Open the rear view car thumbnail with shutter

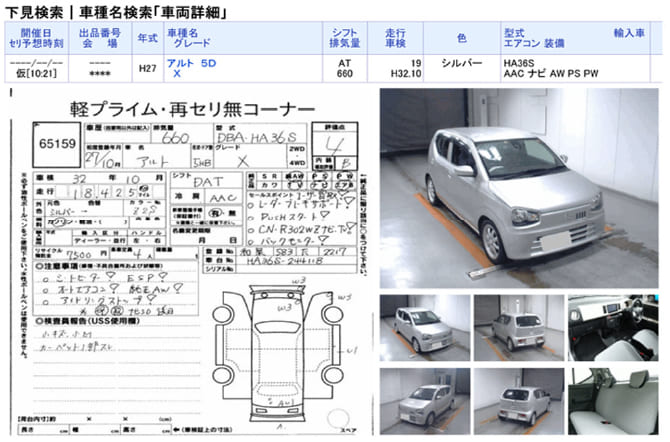pyautogui.click(x=519, y=327)
